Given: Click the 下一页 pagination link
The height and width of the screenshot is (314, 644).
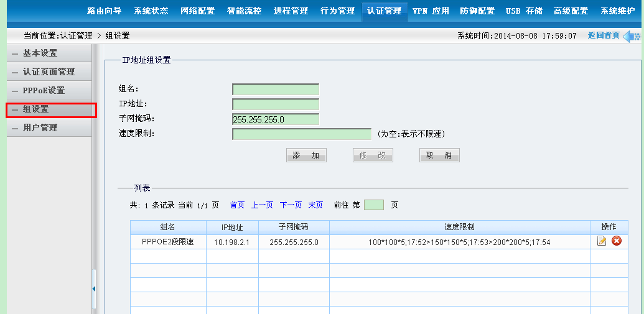Looking at the screenshot, I should (x=291, y=205).
